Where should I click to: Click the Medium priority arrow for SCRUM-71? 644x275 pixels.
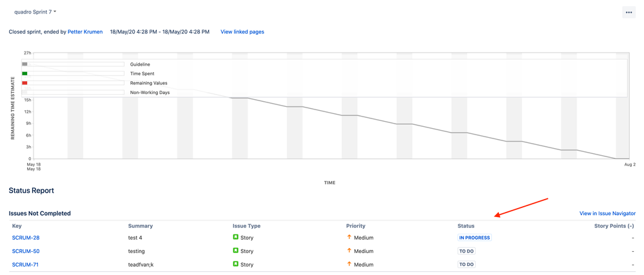(349, 264)
